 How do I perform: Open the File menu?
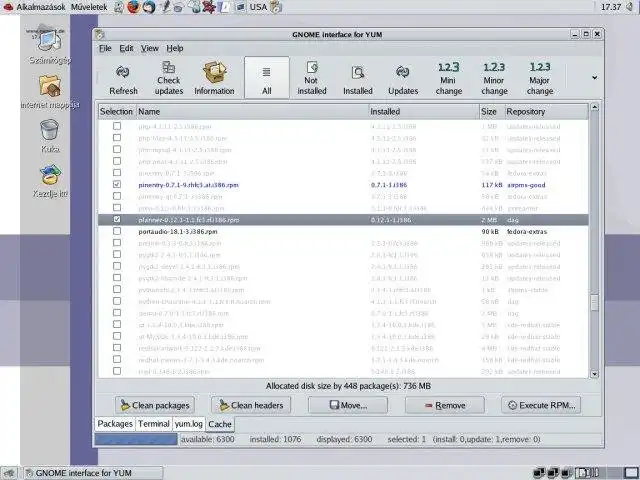tap(105, 48)
